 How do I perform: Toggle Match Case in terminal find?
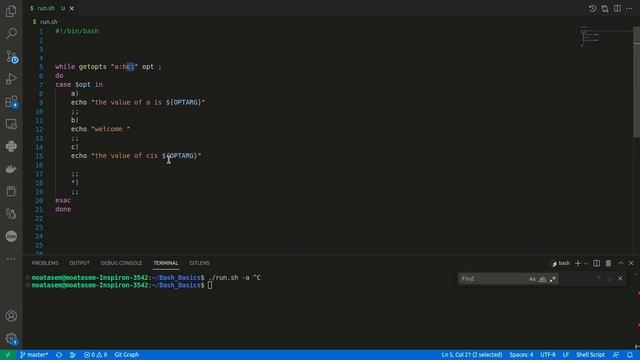532,279
